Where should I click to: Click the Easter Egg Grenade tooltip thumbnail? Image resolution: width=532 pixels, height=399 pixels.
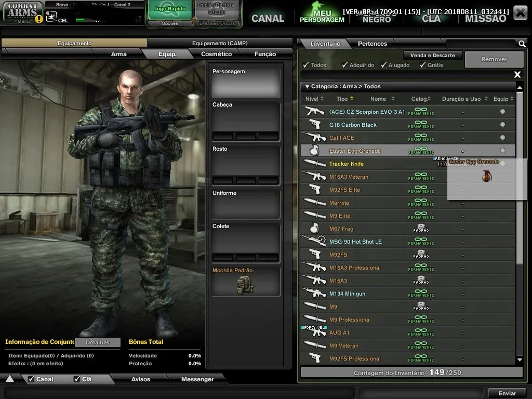pyautogui.click(x=486, y=177)
